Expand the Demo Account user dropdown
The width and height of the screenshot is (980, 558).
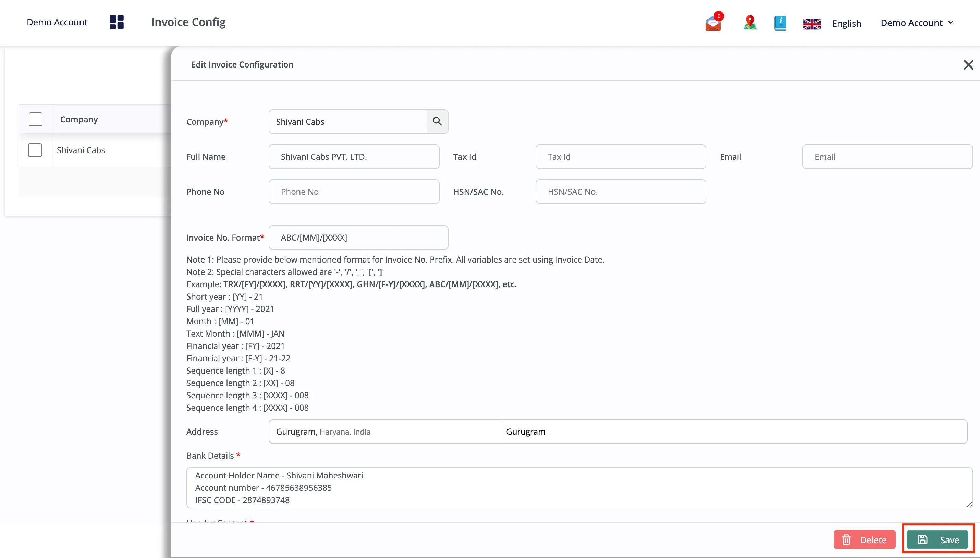917,23
